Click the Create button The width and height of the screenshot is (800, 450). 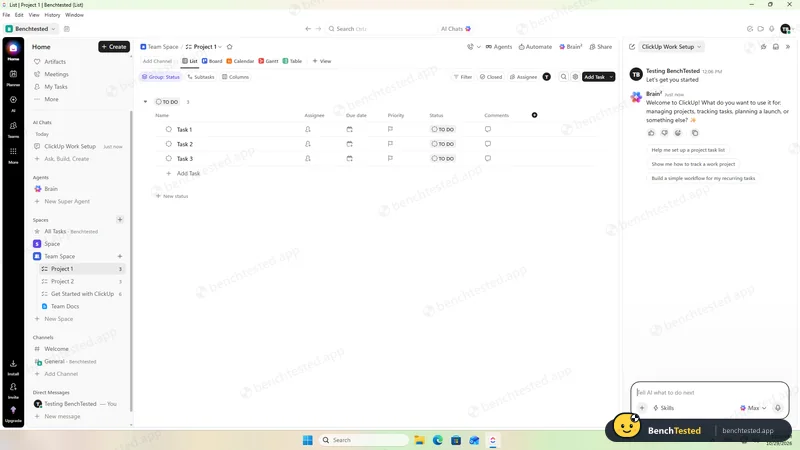point(114,46)
